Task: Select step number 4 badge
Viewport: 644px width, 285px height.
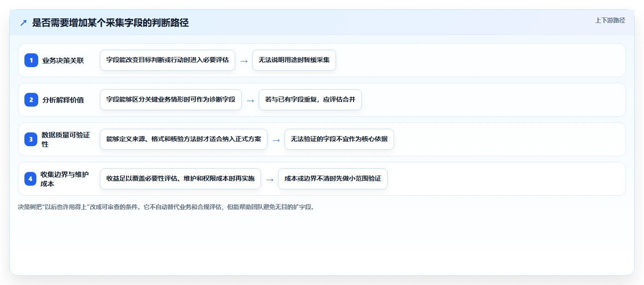Action: tap(30, 179)
